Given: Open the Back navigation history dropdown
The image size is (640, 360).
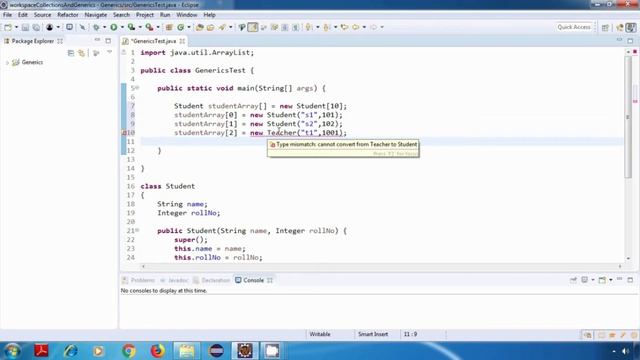Looking at the screenshot, I should tap(364, 27).
